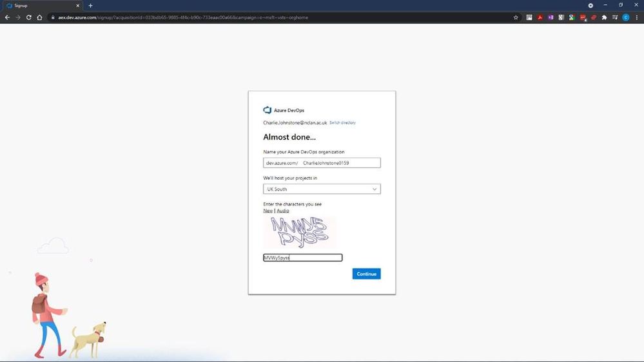Close the Signup tab
Viewport: 644px width, 362px height.
77,6
